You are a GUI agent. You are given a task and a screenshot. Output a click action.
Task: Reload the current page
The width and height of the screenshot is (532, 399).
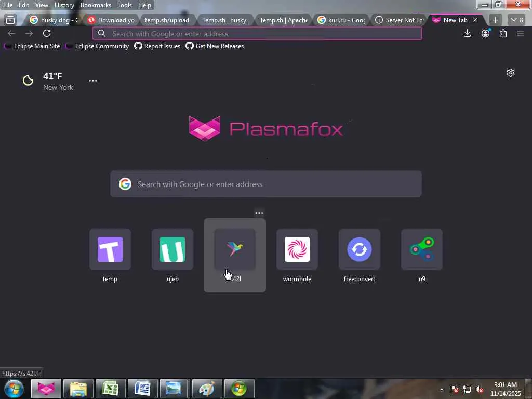(x=47, y=33)
